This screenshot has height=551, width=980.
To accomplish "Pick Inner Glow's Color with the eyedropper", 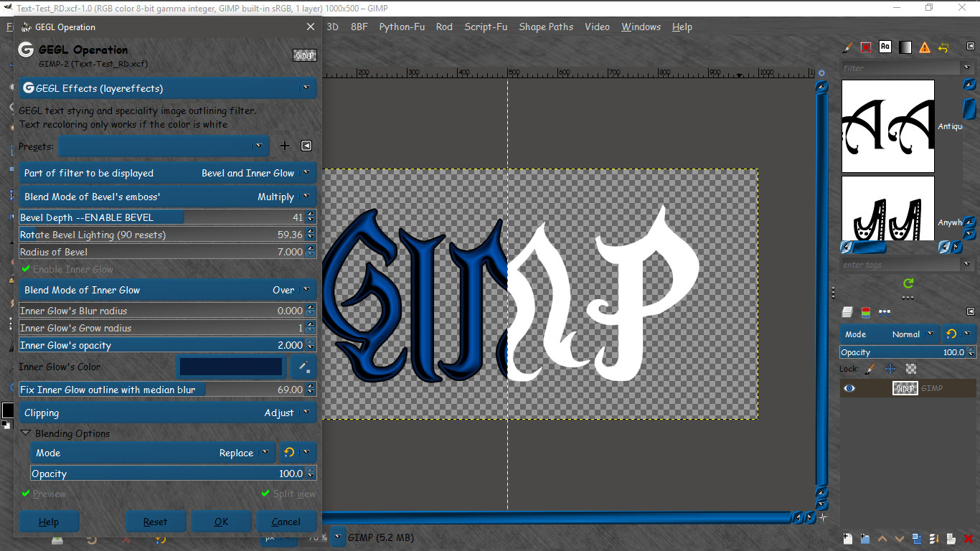I will coord(303,367).
